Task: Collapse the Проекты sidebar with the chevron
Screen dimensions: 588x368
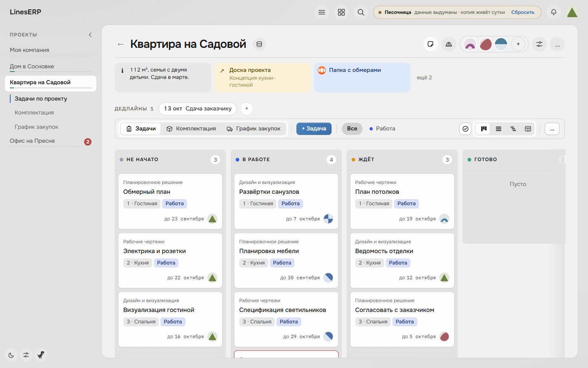Action: coord(90,35)
